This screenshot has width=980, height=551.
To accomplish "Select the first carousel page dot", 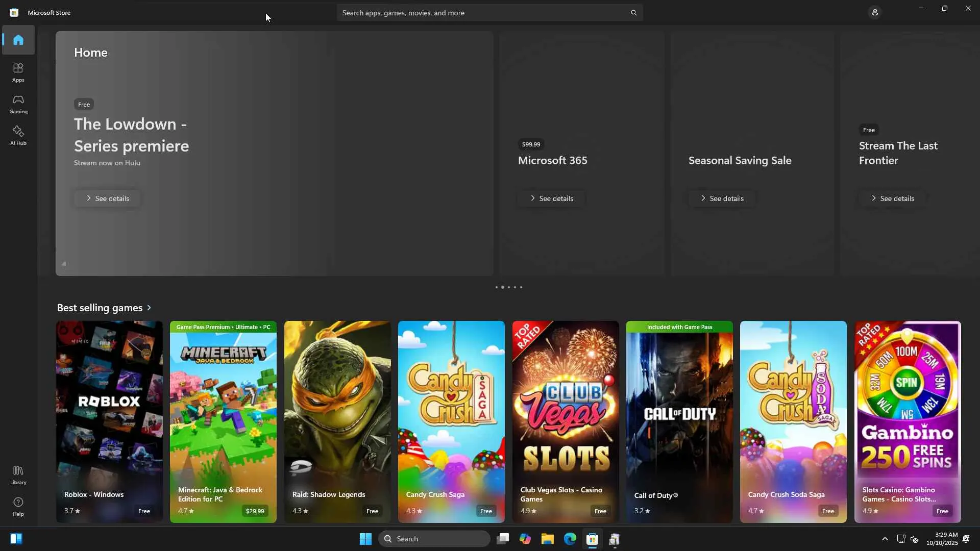I will click(x=496, y=287).
